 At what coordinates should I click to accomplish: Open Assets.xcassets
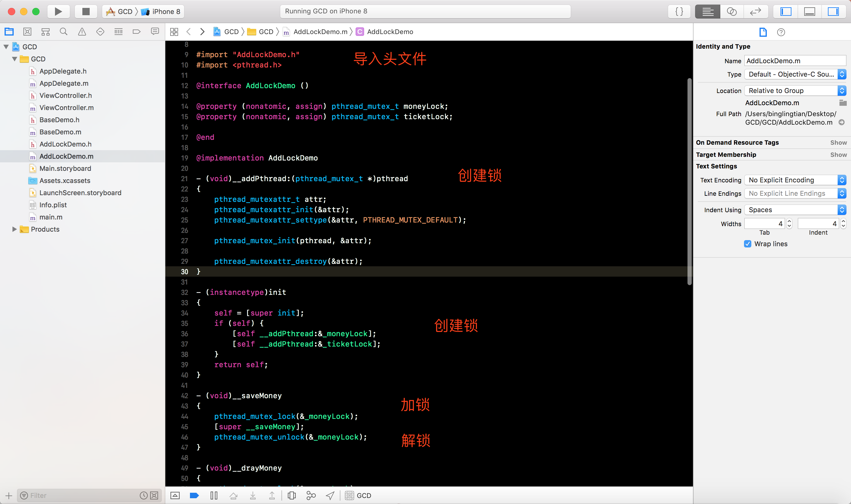(64, 181)
